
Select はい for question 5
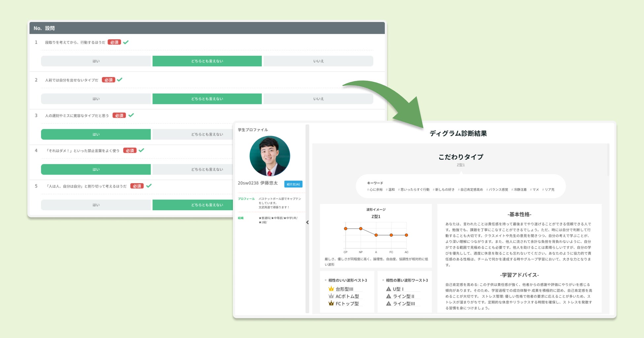(96, 205)
